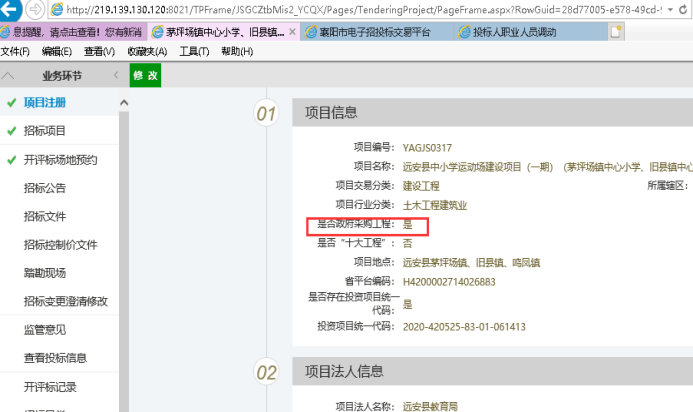Viewport: 693px width, 412px height.
Task: Click the browser forward arrow button
Action: click(x=37, y=9)
